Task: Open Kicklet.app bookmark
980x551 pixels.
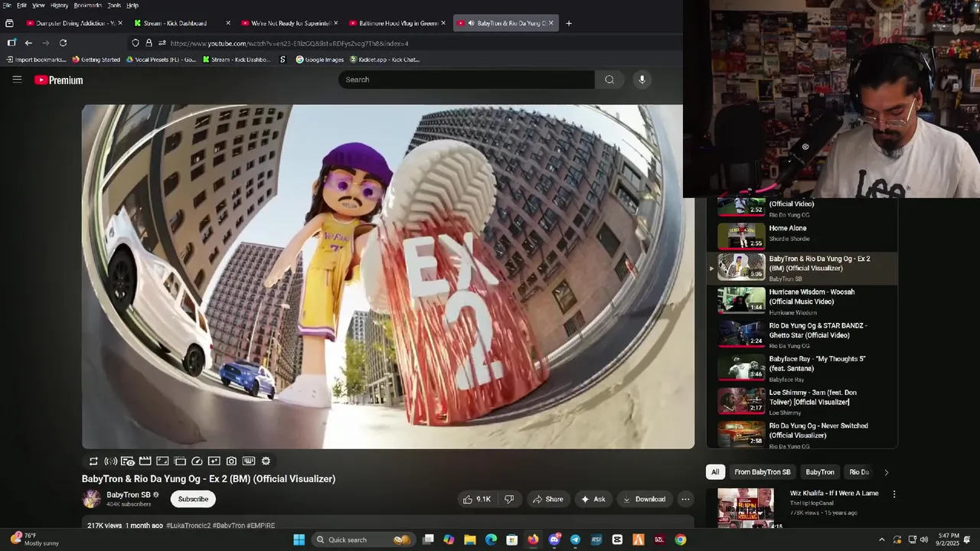Action: (384, 60)
